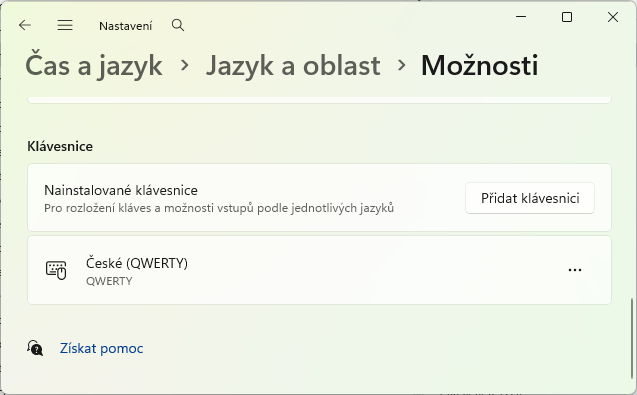Click the Nastavení window title
Screen dimensions: 637x395
(x=126, y=26)
